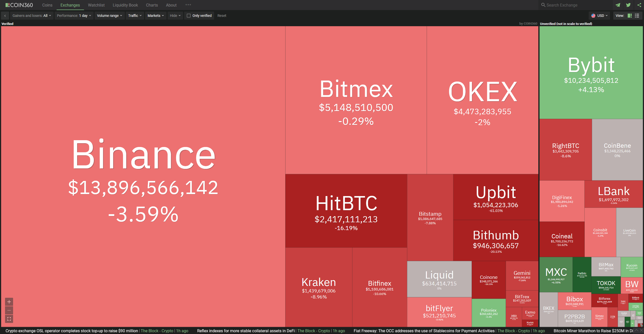
Task: Zoom in the heatmap with plus
Action: (x=9, y=302)
